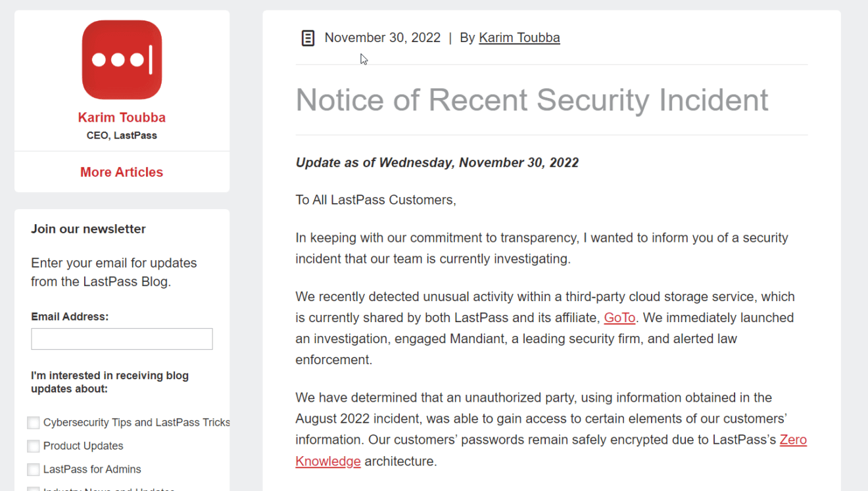The image size is (868, 491).
Task: Open the Zero Knowledge architecture link
Action: coord(551,450)
